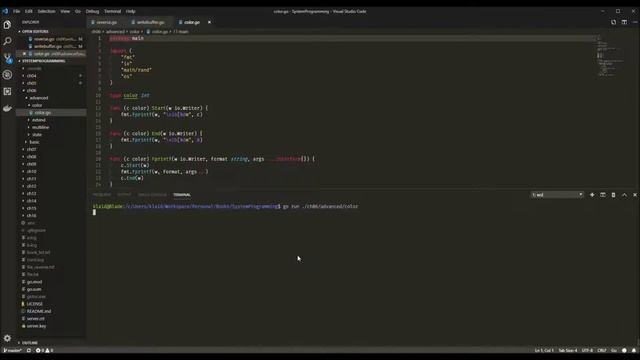
Task: Open LICENSE in the file tree
Action: pos(34,304)
